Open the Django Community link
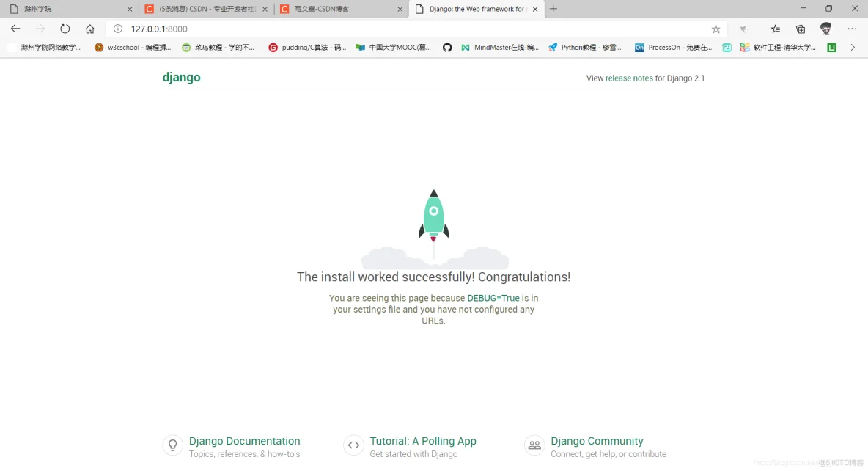 click(x=597, y=441)
